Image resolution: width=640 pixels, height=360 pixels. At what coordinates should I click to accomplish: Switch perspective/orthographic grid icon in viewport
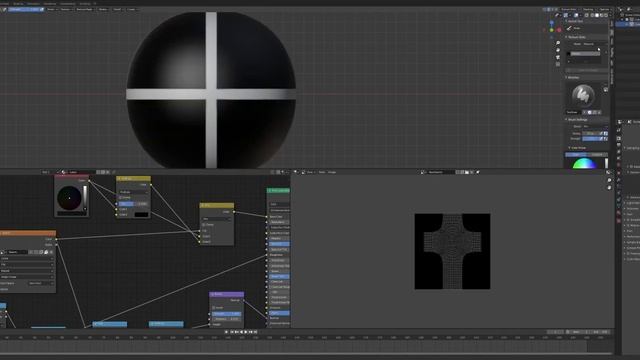coord(558,64)
